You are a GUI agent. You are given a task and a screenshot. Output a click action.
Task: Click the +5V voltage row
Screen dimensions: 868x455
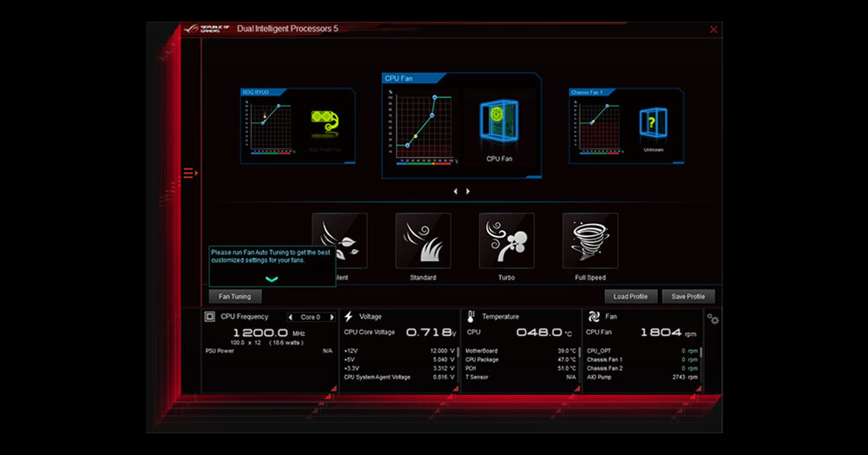click(x=399, y=359)
